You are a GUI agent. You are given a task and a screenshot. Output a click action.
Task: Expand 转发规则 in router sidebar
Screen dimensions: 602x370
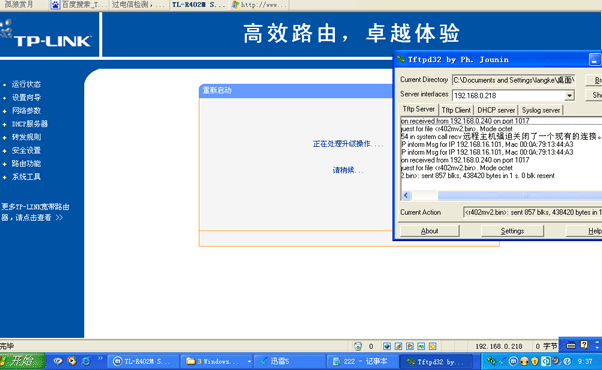pos(26,137)
